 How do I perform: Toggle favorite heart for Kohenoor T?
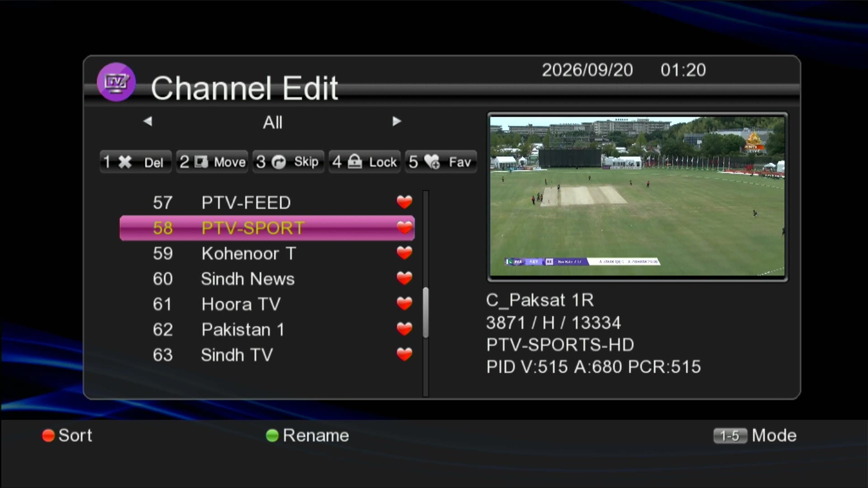(404, 253)
